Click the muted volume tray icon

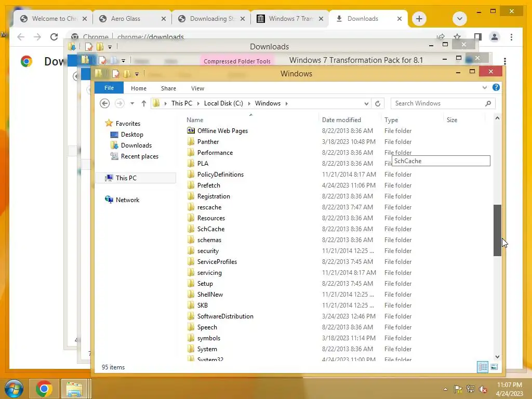coord(483,389)
